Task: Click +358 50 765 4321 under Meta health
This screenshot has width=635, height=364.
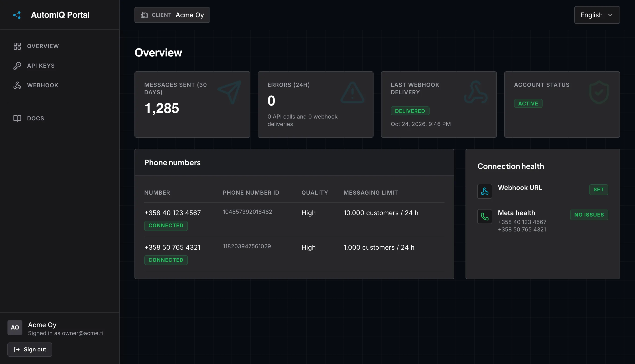Action: pyautogui.click(x=522, y=230)
